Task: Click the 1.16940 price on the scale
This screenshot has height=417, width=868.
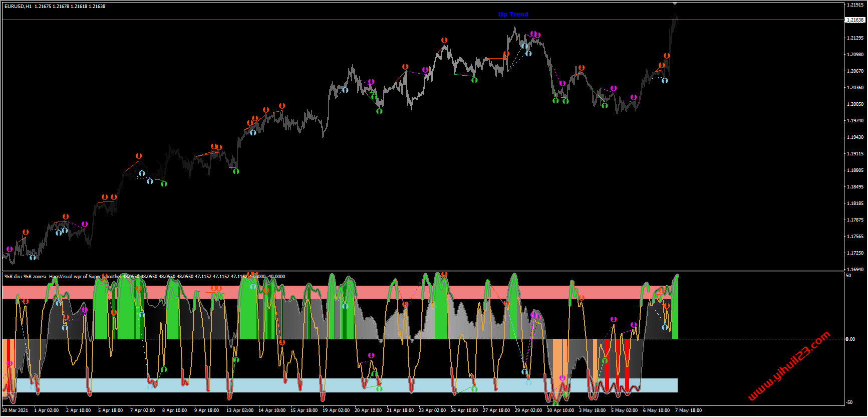Action: pos(855,270)
